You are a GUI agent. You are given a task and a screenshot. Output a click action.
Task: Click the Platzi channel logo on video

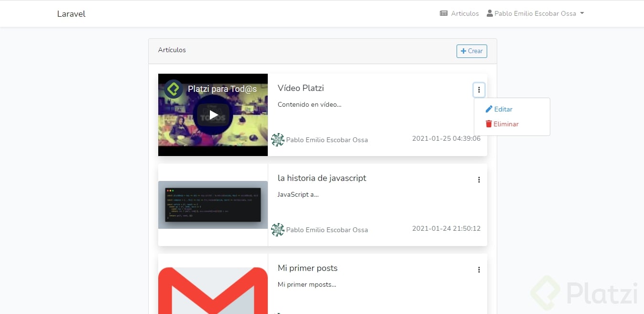coord(174,89)
